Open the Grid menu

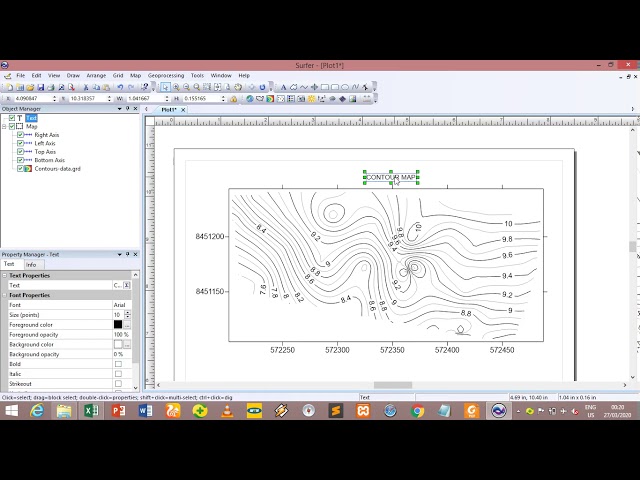click(118, 76)
